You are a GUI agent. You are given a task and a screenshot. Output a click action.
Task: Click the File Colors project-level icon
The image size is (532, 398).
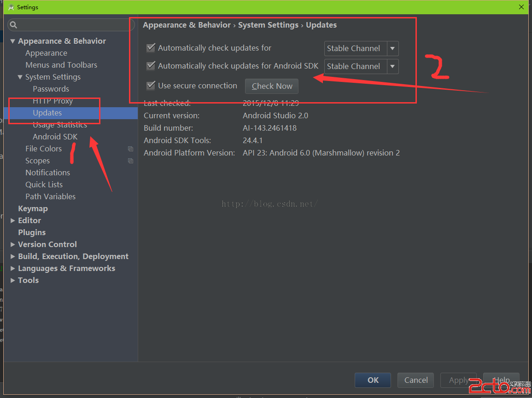click(130, 149)
